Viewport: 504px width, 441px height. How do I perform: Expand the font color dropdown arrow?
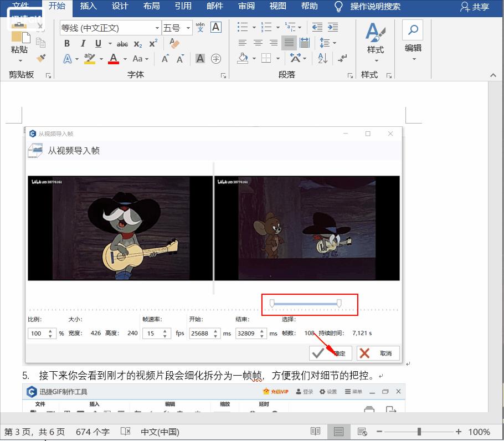coord(125,59)
